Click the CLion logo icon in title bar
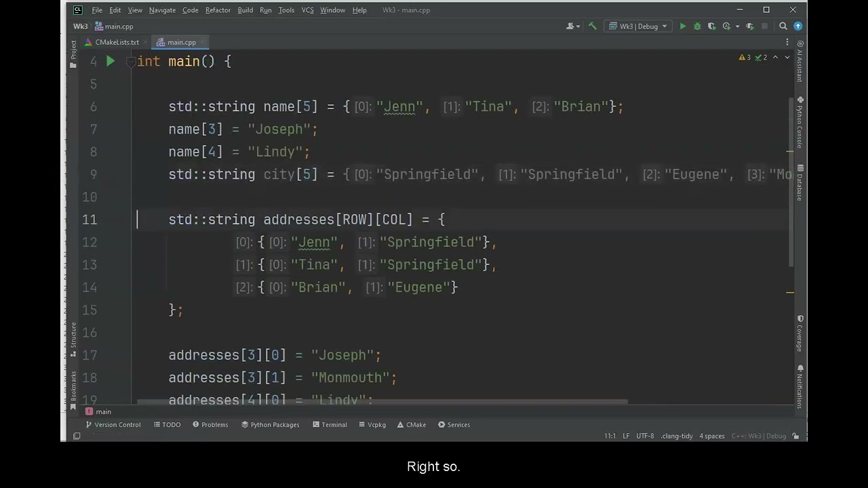 tap(78, 10)
